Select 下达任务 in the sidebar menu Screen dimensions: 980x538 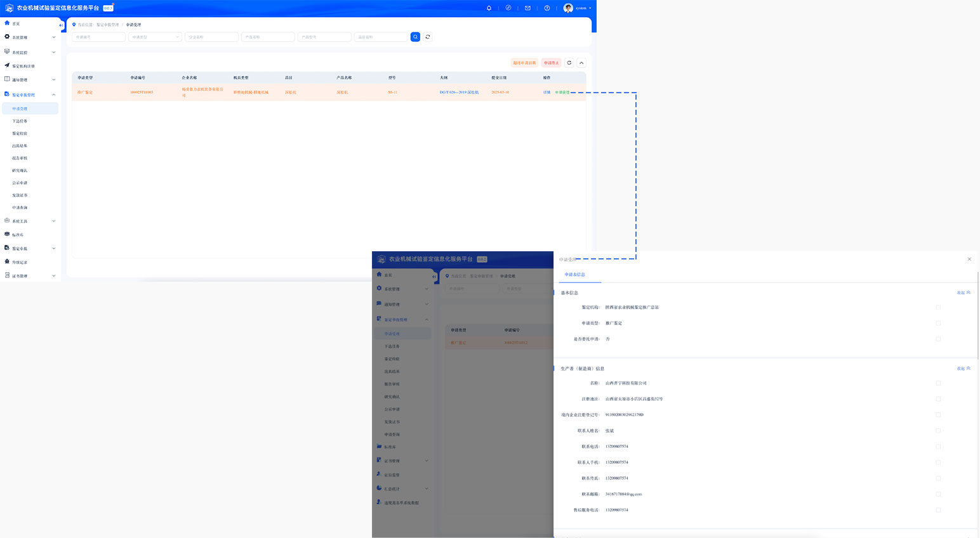point(20,121)
